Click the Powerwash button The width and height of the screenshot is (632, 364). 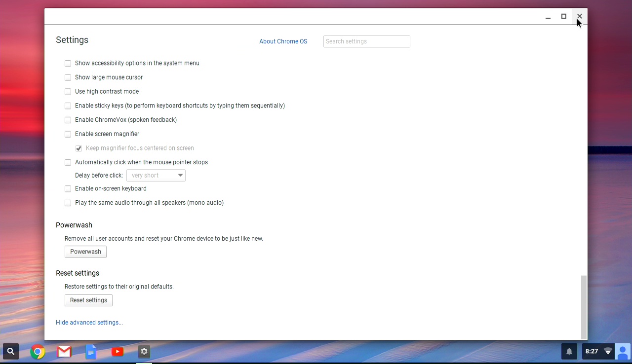[85, 252]
